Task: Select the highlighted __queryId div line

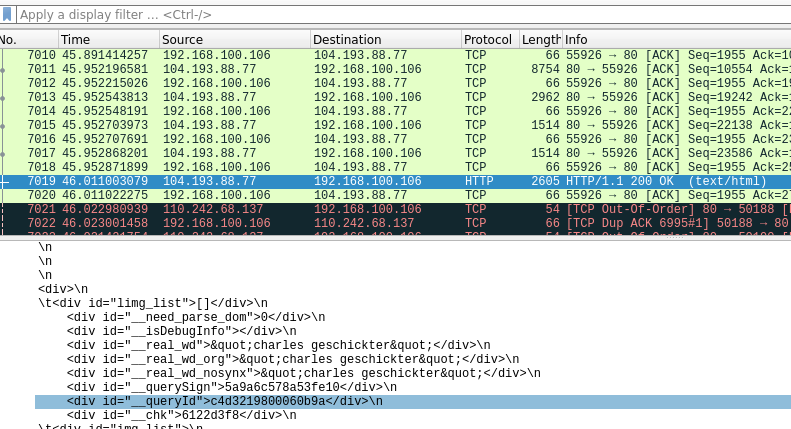Action: click(413, 402)
